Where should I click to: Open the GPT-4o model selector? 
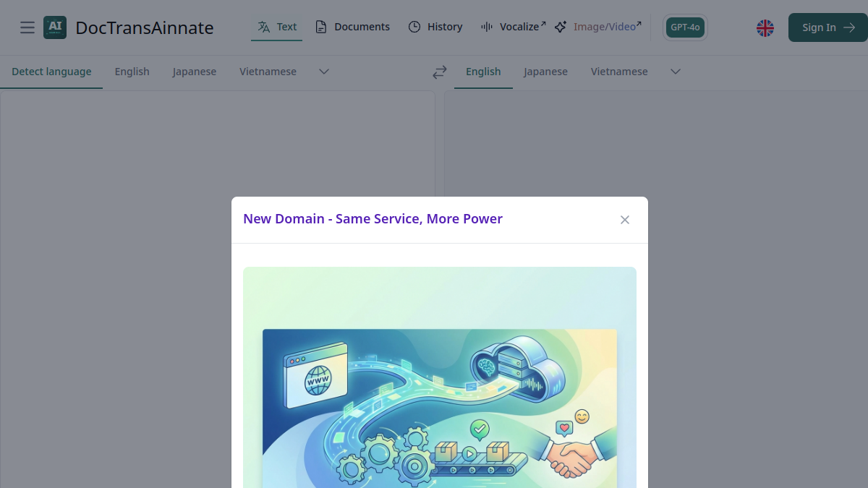point(685,27)
